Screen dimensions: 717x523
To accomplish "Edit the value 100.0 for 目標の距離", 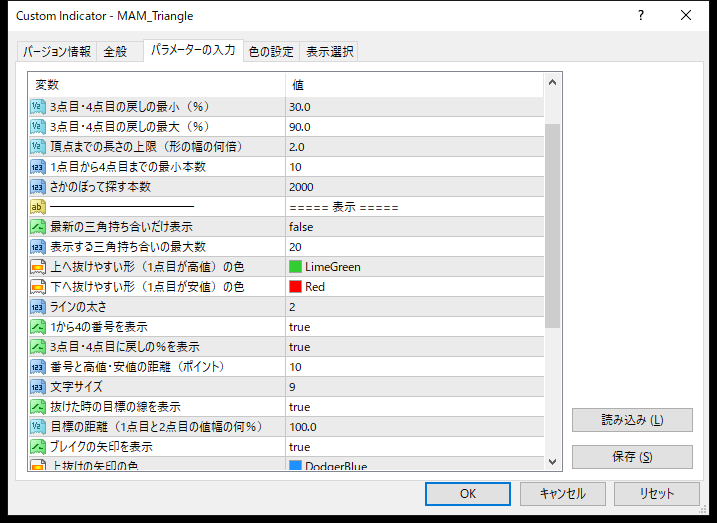I will (x=414, y=427).
